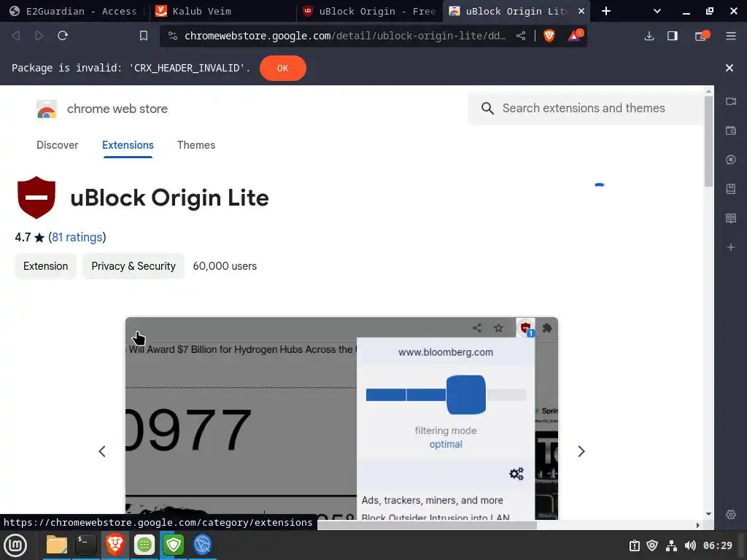Bookmark this page with the bookmark icon
The height and width of the screenshot is (560, 747).
[x=144, y=36]
